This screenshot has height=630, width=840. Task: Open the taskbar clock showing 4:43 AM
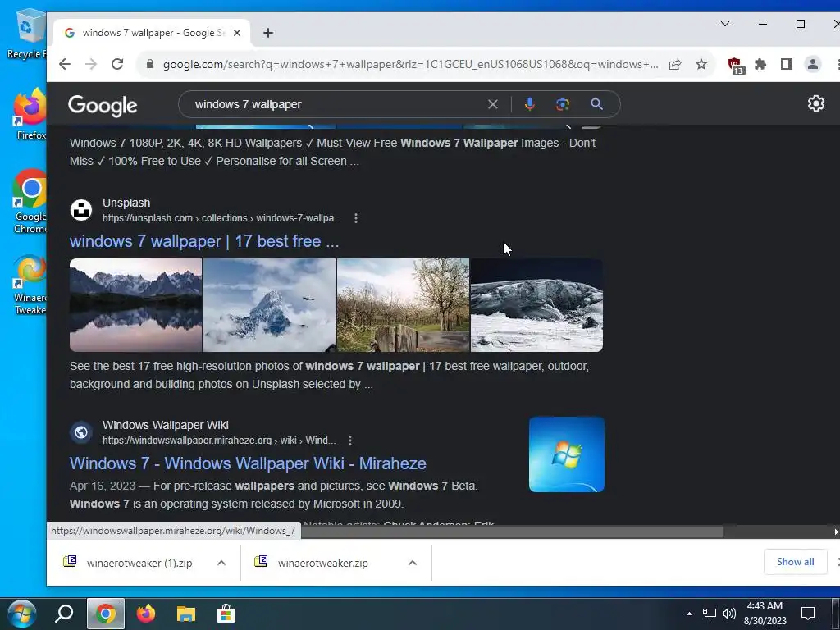[765, 614]
